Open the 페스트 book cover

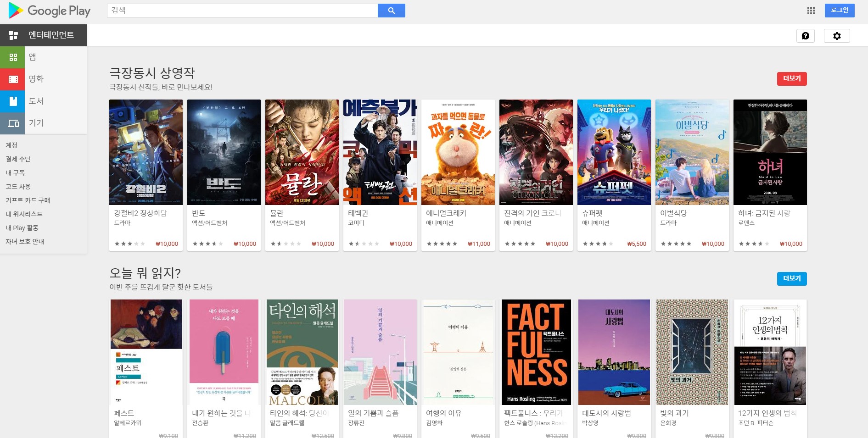pos(146,352)
